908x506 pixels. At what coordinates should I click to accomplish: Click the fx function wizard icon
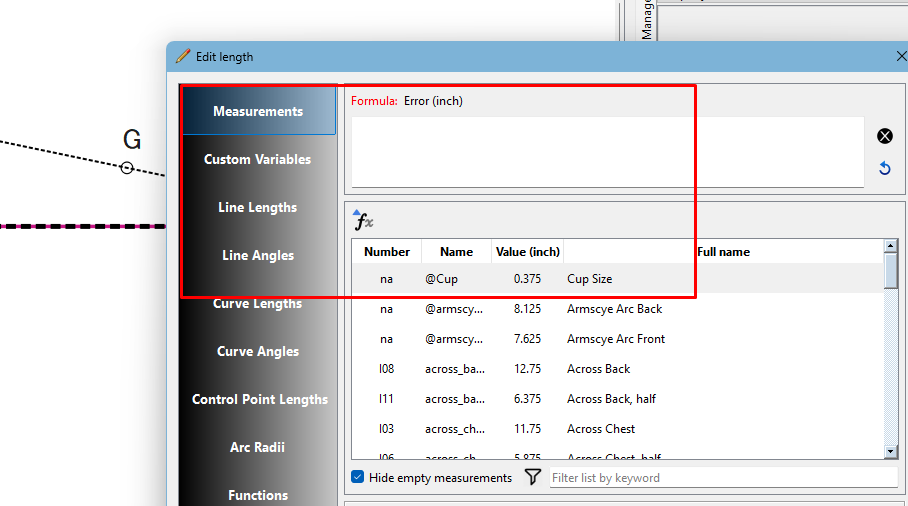364,222
